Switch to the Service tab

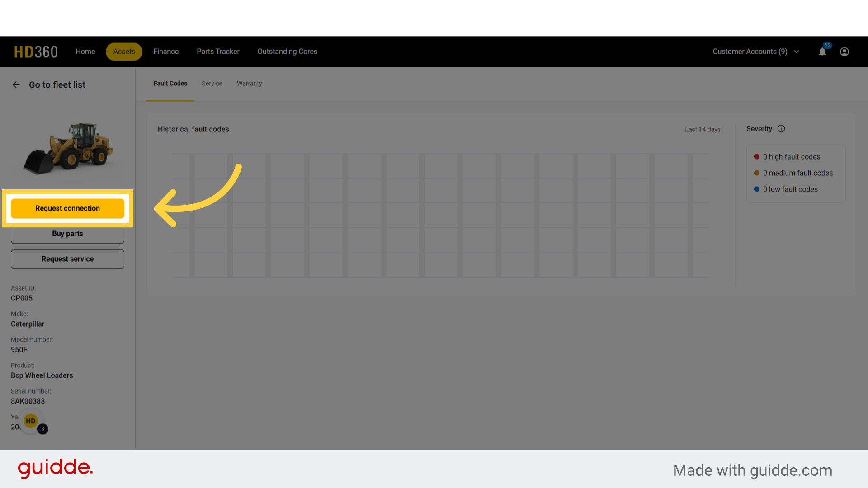[212, 84]
